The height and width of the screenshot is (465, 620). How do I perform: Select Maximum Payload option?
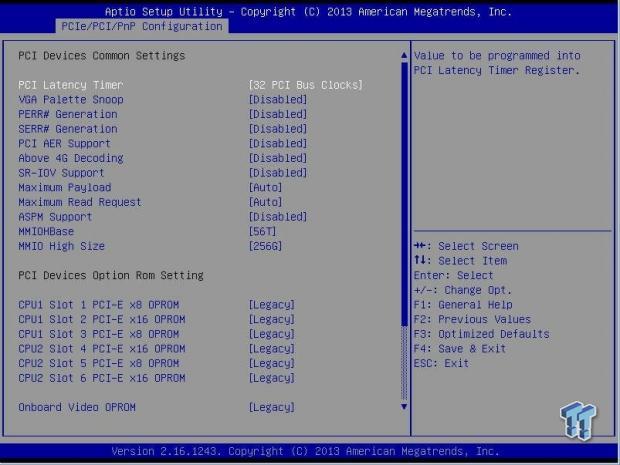65,187
